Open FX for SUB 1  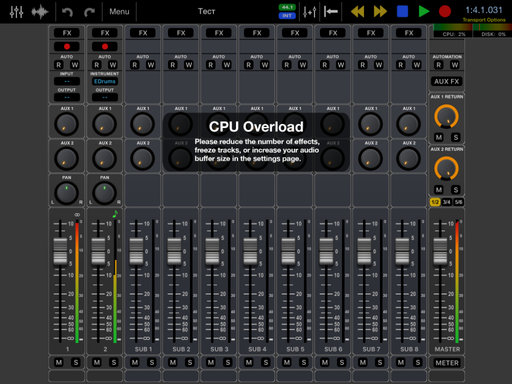(143, 33)
